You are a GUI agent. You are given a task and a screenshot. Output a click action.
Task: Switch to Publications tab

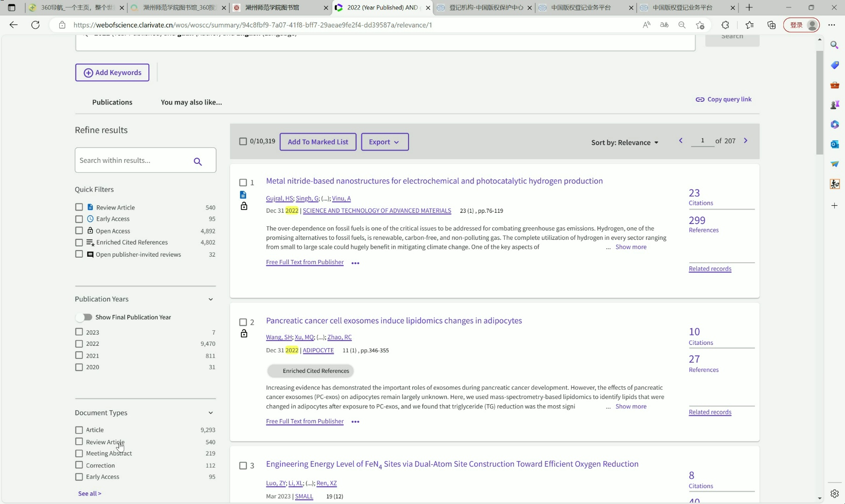(112, 102)
